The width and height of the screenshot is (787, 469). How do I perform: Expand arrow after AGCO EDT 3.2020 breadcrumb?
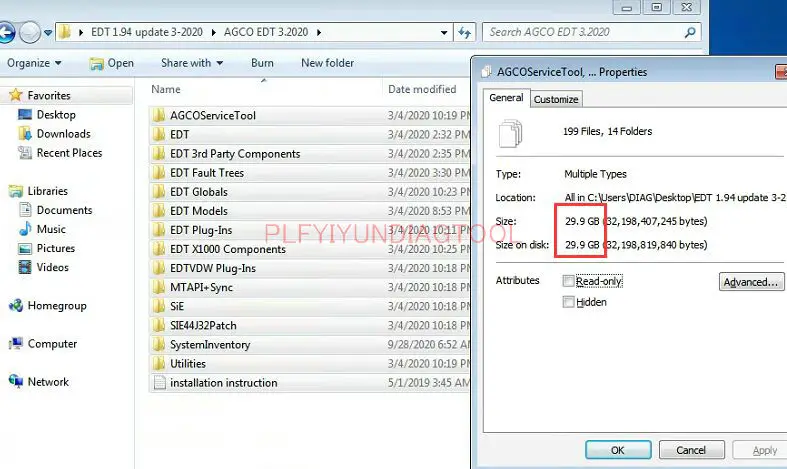(319, 33)
